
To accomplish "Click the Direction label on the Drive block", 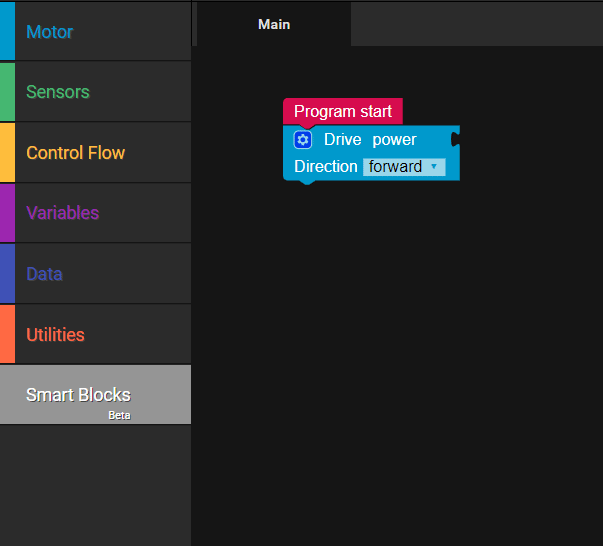I will [x=325, y=167].
